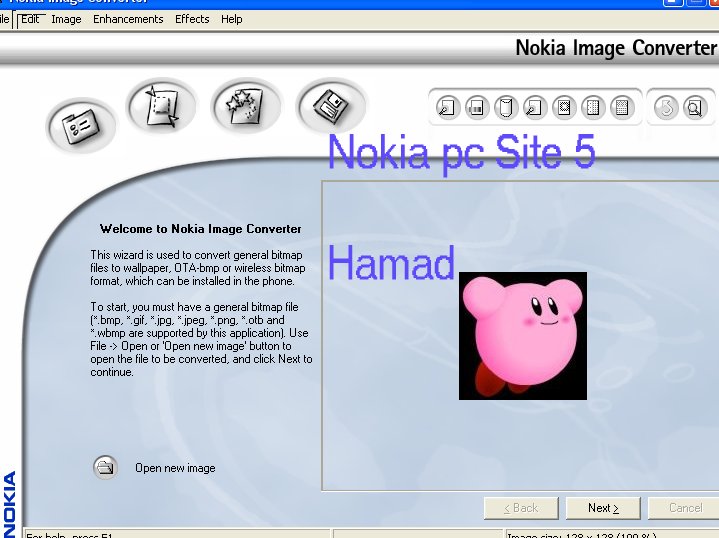Click the folder-shaped open image step icon
The height and width of the screenshot is (538, 719).
(x=81, y=126)
